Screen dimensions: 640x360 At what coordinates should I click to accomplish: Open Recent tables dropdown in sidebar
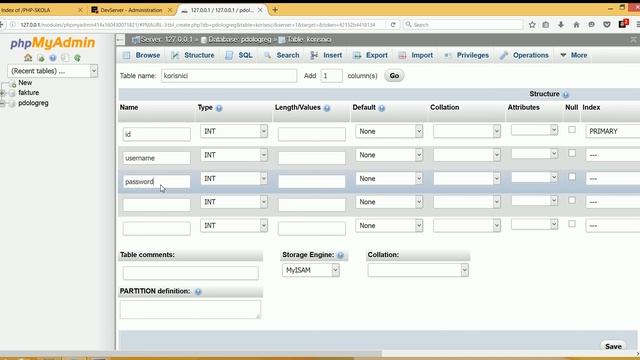coord(52,71)
